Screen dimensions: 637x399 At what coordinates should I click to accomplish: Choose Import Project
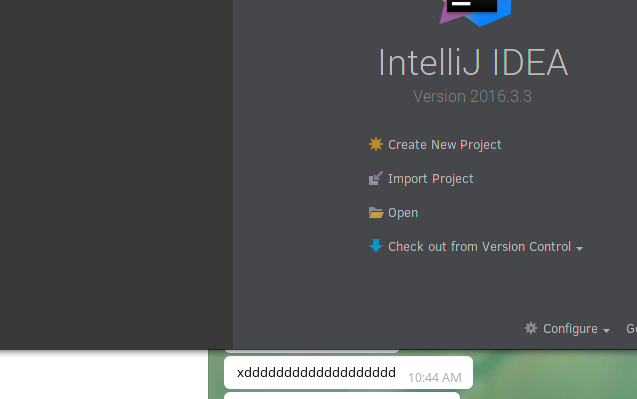(431, 179)
